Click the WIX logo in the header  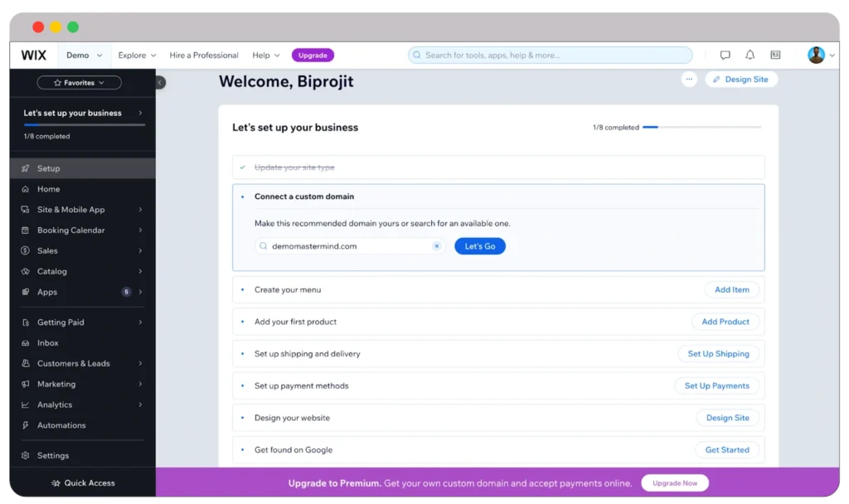34,56
